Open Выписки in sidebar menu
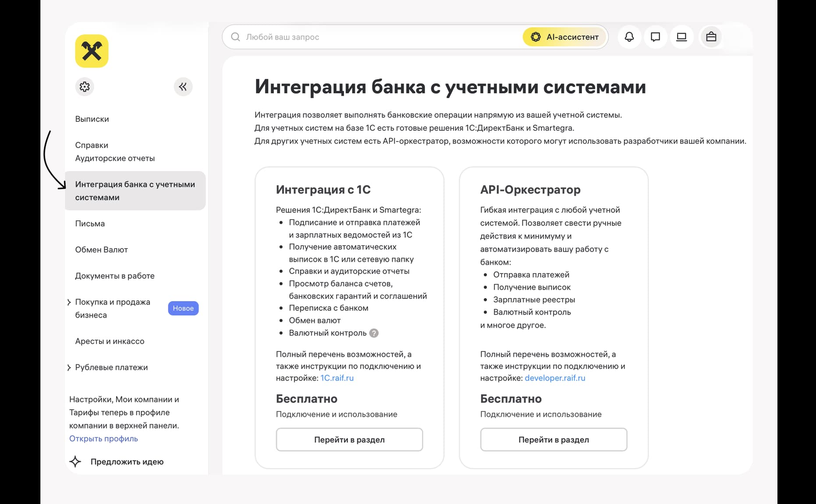Image resolution: width=816 pixels, height=504 pixels. (92, 119)
